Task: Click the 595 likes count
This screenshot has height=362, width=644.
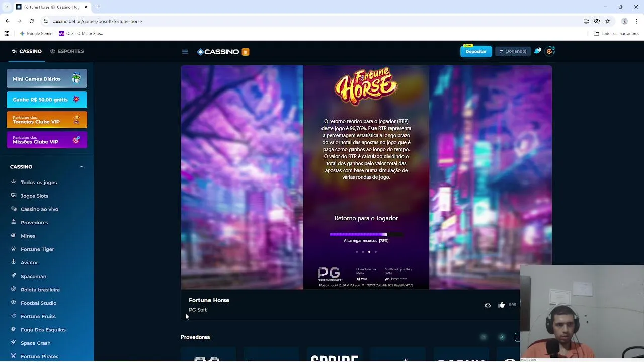Action: 512,305
